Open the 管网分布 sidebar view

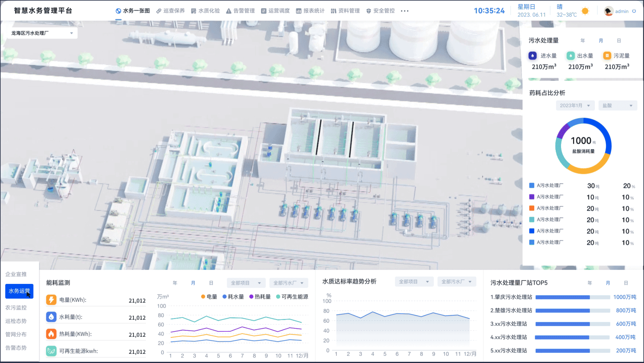pyautogui.click(x=16, y=334)
